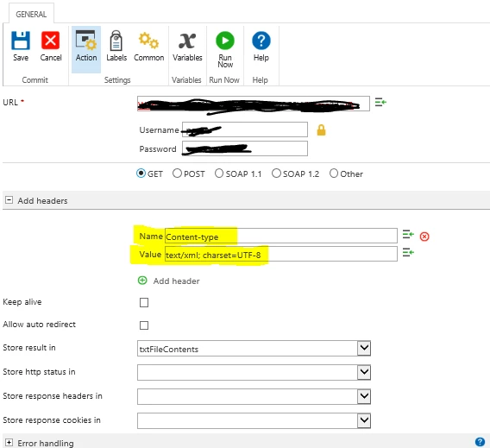Select the Other radio button
This screenshot has width=490, height=448.
(334, 174)
